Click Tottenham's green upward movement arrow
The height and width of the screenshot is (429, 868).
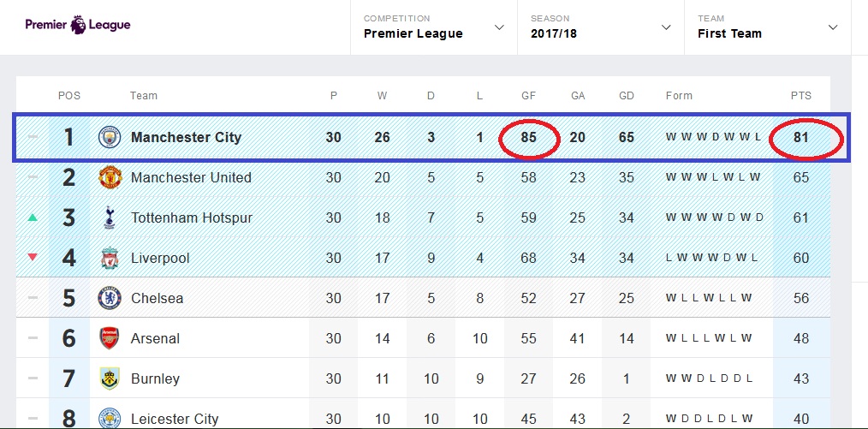[x=33, y=217]
